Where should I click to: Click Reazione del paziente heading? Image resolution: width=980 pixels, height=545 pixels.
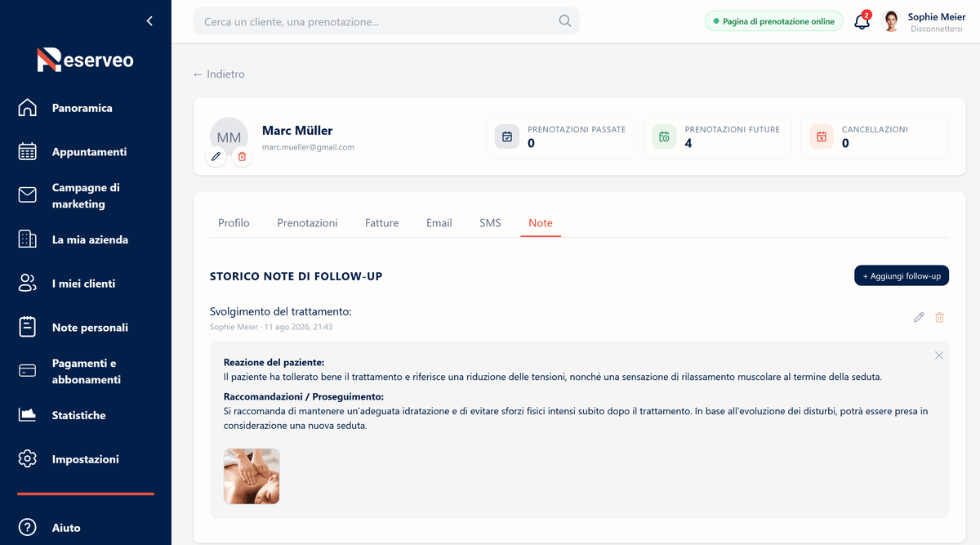point(274,362)
